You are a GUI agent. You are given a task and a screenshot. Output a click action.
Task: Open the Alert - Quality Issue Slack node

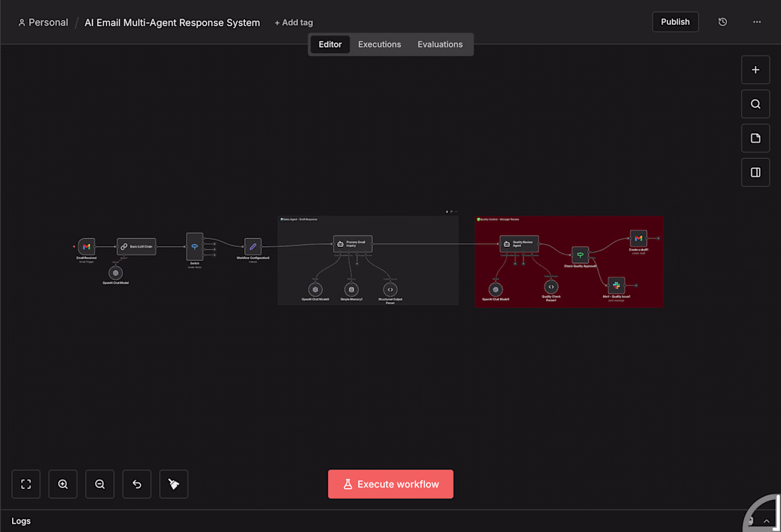(x=616, y=285)
